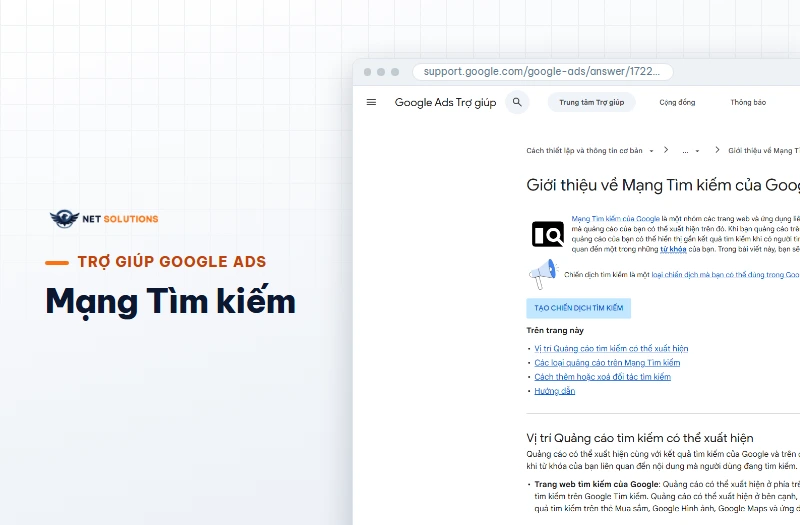Click Google Ads Trợ giúp title
Image resolution: width=800 pixels, height=525 pixels.
tap(445, 103)
